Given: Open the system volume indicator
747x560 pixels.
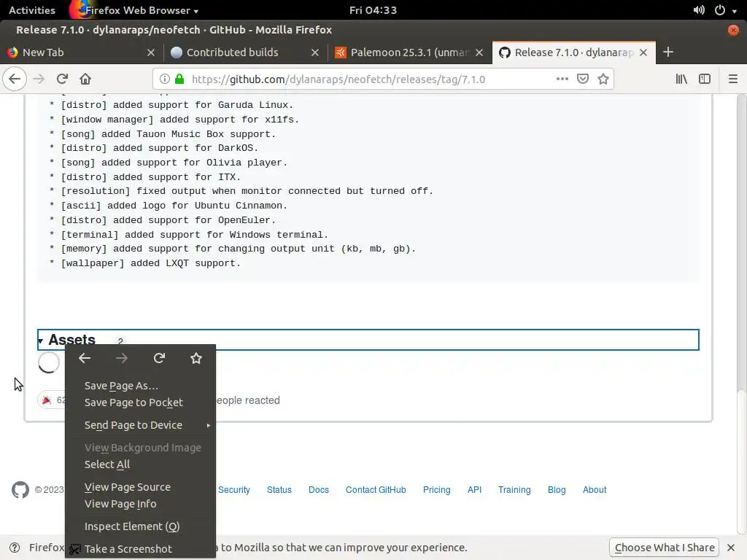Looking at the screenshot, I should tap(699, 10).
